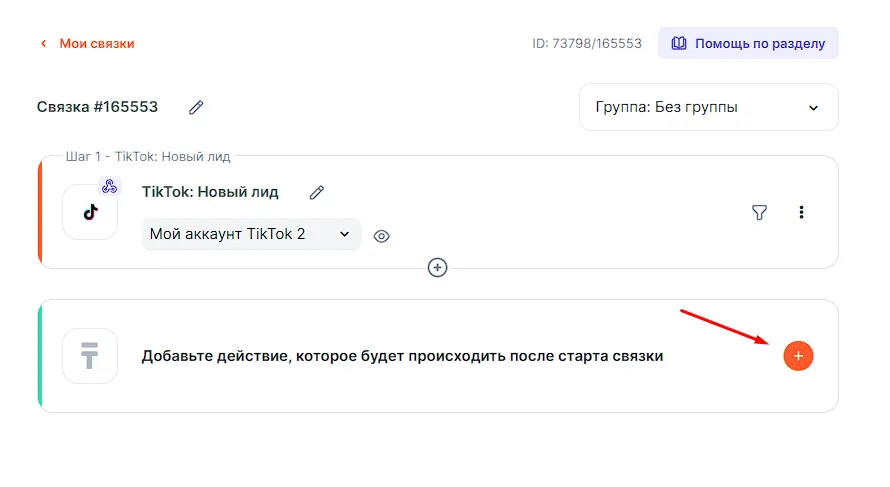This screenshot has width=890, height=487.
Task: Open the three-dot menu of TikTok step
Action: [801, 212]
